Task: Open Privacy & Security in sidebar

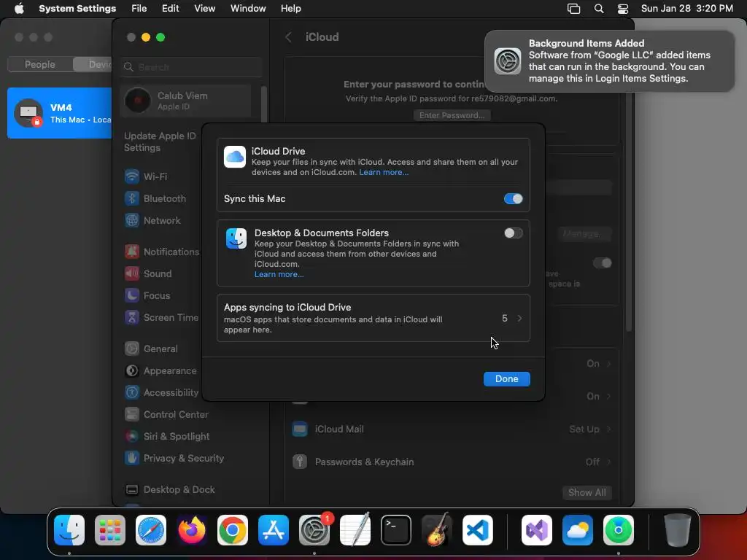Action: 174,459
